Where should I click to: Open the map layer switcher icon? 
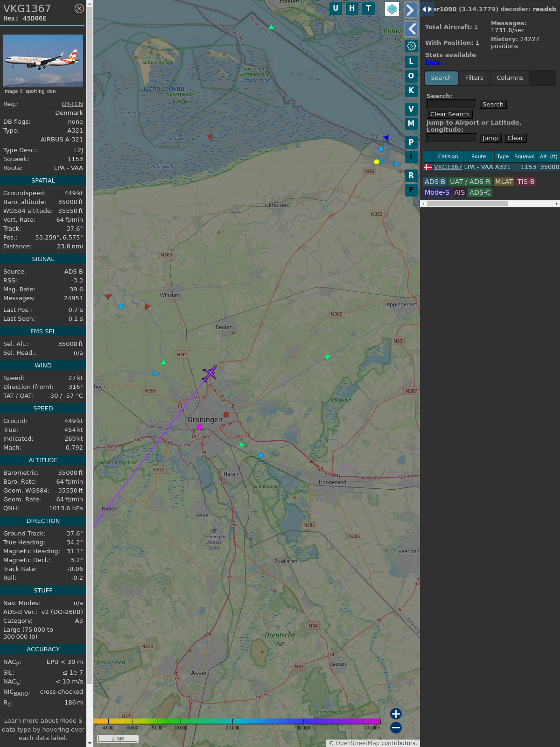coord(392,9)
